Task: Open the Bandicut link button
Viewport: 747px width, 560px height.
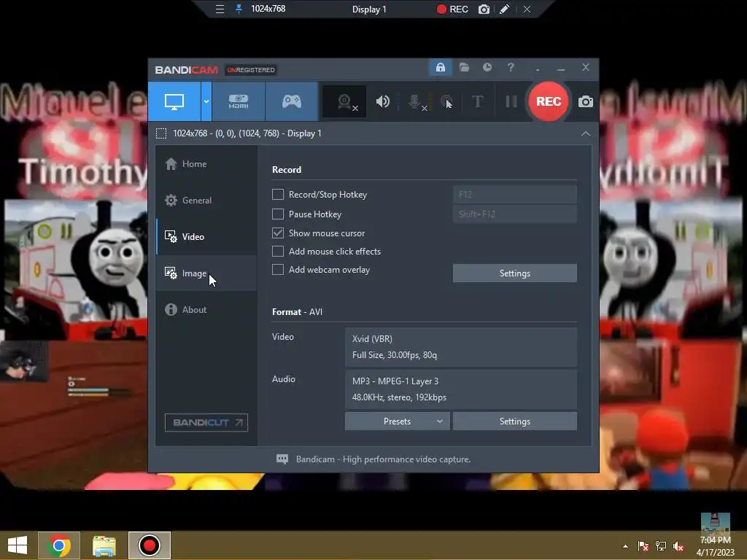Action: [x=206, y=422]
